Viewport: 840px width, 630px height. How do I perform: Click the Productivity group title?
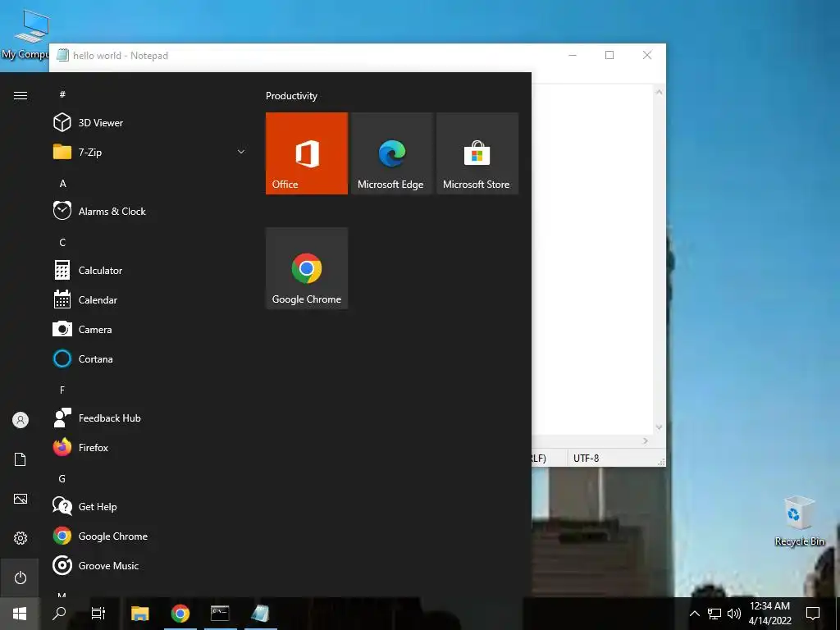coord(291,96)
